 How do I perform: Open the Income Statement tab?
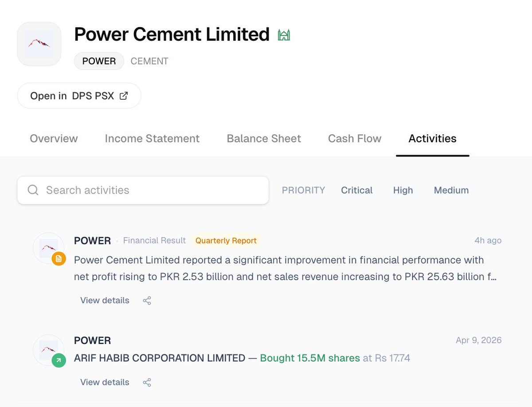click(152, 139)
